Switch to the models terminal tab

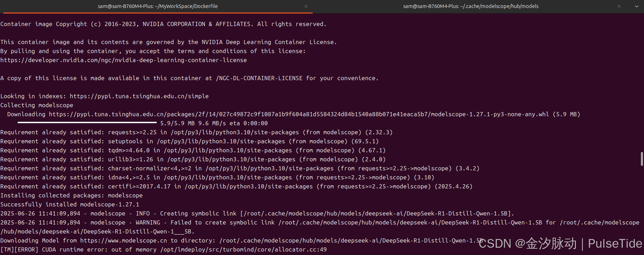(471, 6)
